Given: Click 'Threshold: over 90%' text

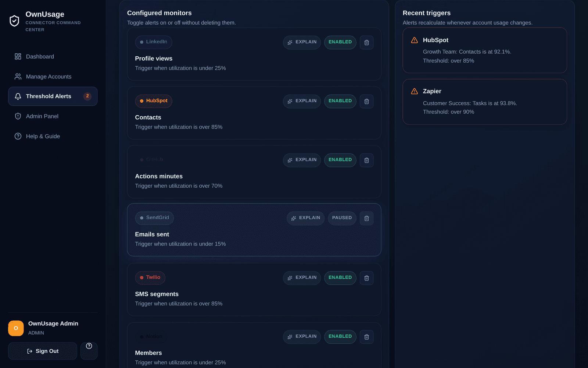Looking at the screenshot, I should click(448, 112).
